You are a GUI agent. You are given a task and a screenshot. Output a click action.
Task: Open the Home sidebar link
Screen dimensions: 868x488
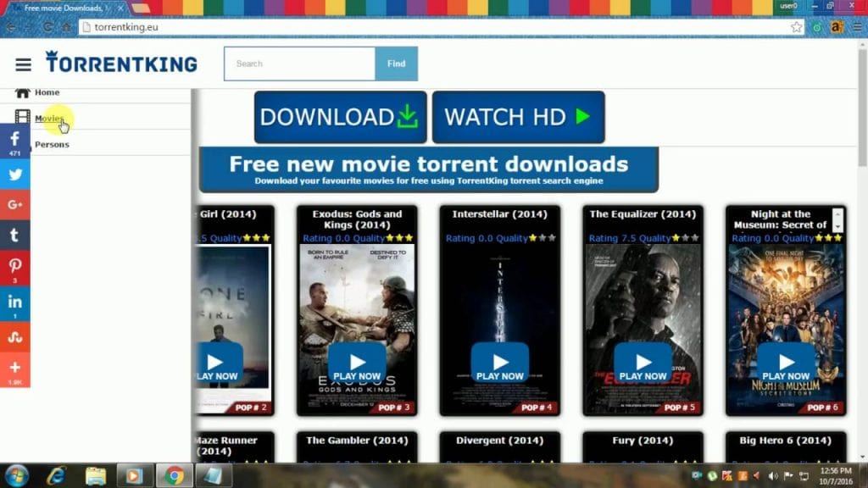pos(47,92)
